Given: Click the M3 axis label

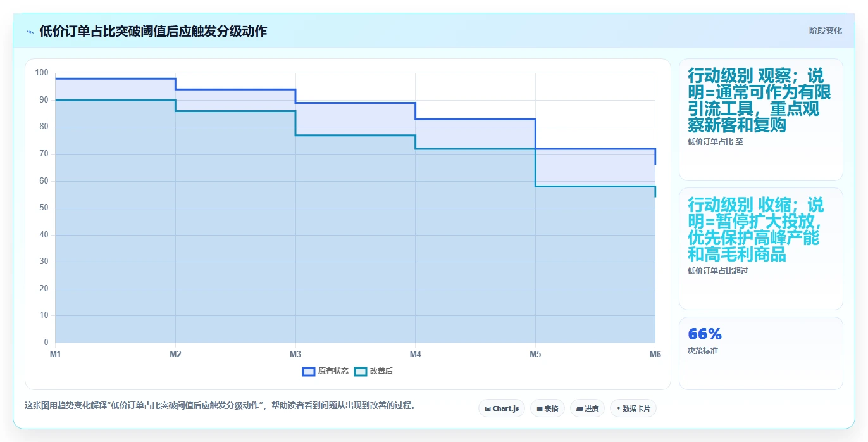Looking at the screenshot, I should pos(295,354).
